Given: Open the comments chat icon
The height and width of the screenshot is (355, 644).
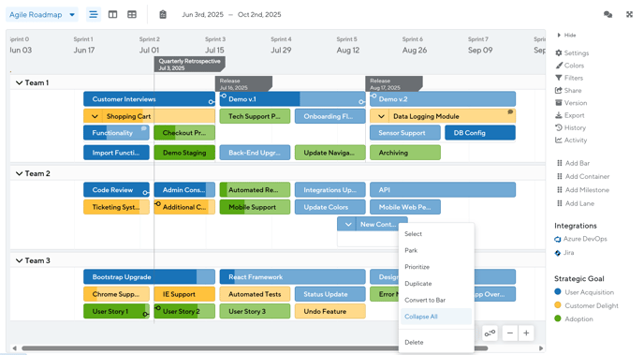Looking at the screenshot, I should 607,15.
